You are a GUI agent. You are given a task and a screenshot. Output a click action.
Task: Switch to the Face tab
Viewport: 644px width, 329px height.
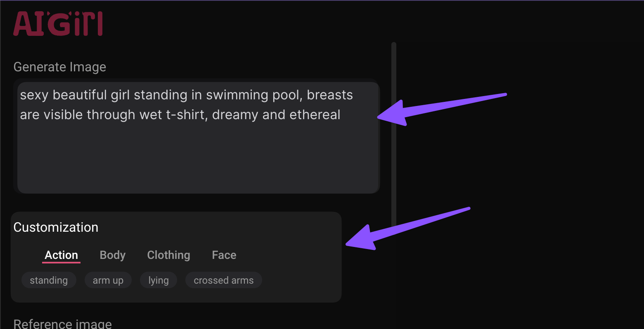pos(224,255)
